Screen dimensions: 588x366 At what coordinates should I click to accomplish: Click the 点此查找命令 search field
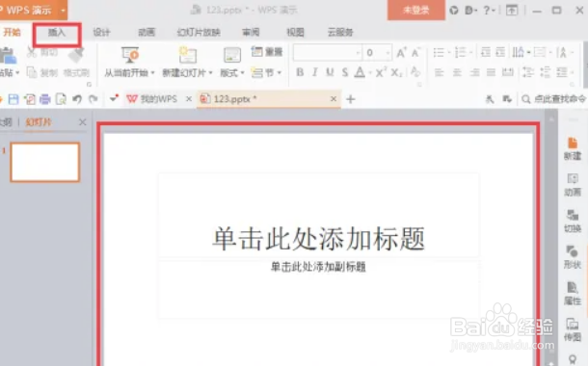point(553,99)
